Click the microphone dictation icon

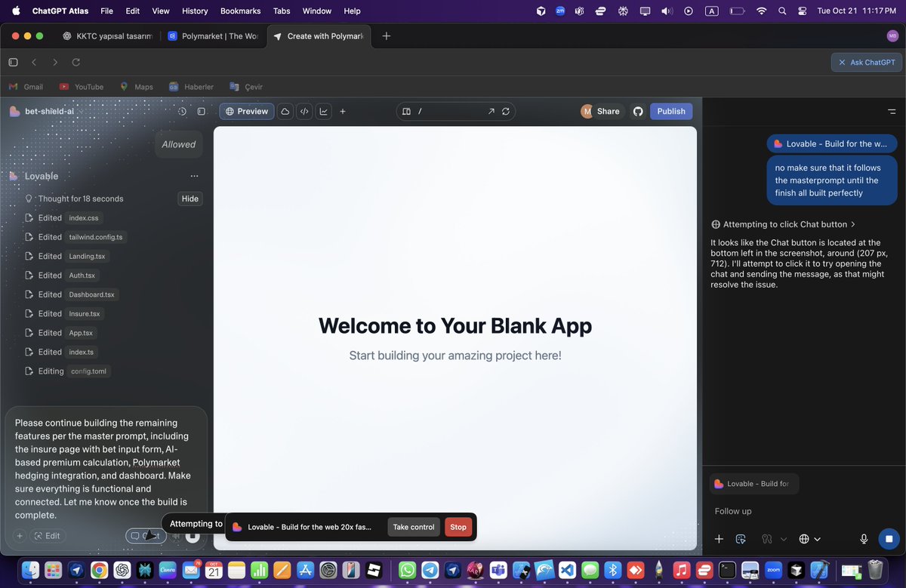coord(864,539)
